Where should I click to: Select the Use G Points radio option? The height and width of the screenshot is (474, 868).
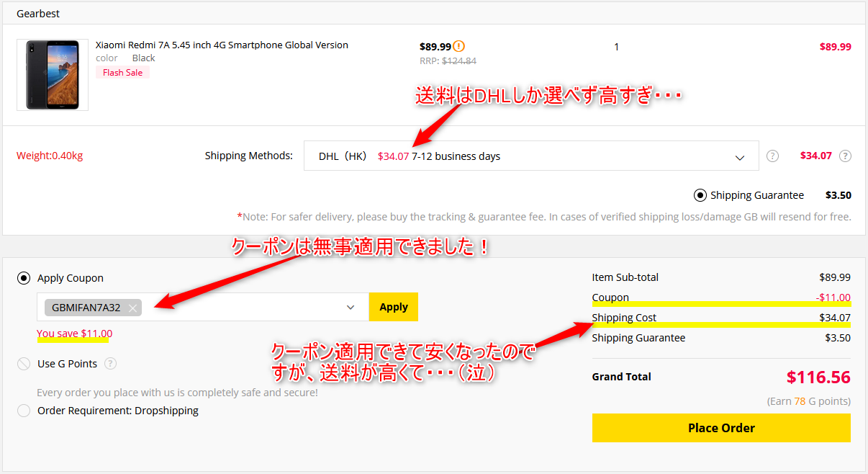[24, 364]
